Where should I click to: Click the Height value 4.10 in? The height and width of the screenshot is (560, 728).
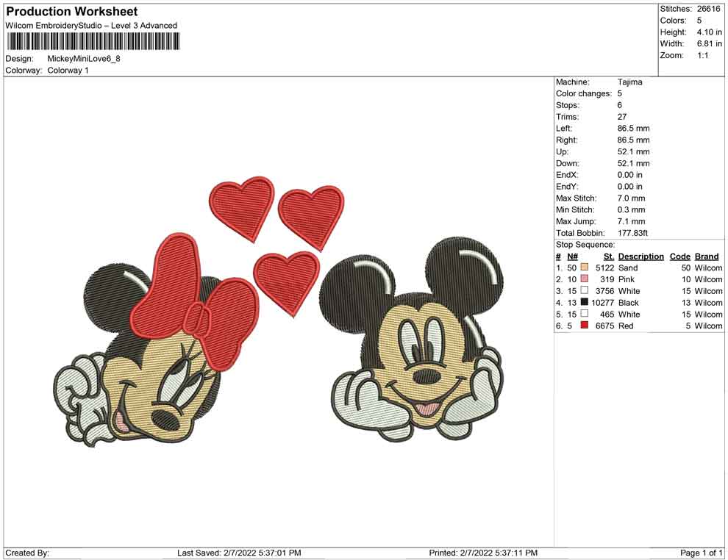point(709,32)
